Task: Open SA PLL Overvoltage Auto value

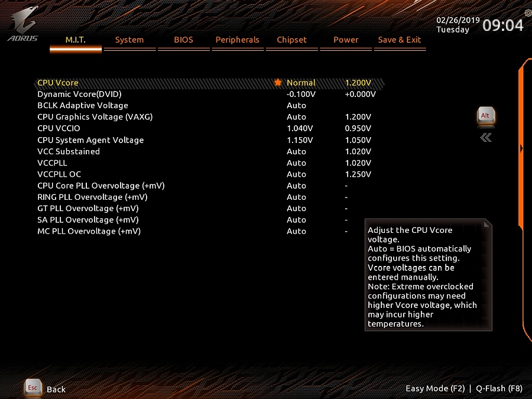Action: tap(296, 220)
